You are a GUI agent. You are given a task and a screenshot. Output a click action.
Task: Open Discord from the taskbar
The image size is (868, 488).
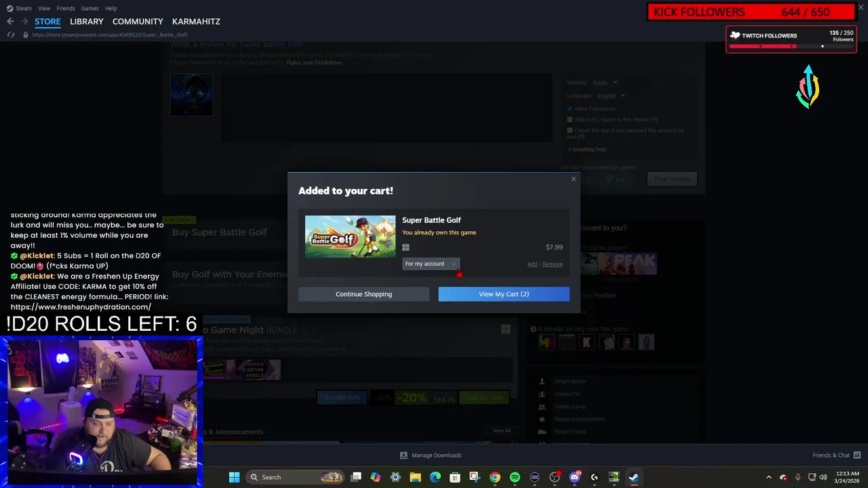574,477
